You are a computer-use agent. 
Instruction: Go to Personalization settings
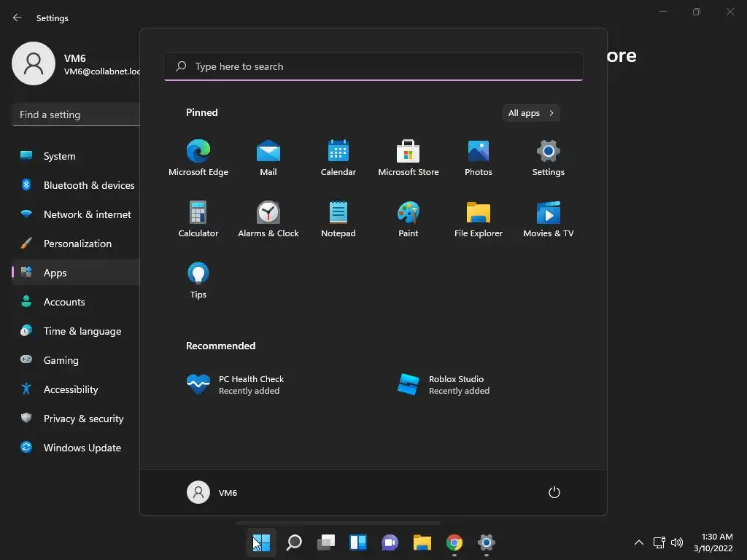[75, 244]
